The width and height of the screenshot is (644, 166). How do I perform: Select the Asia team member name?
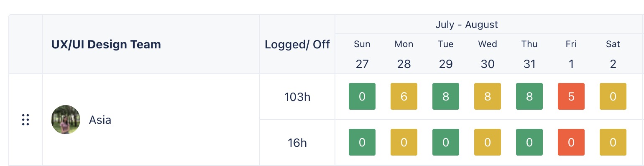point(100,120)
